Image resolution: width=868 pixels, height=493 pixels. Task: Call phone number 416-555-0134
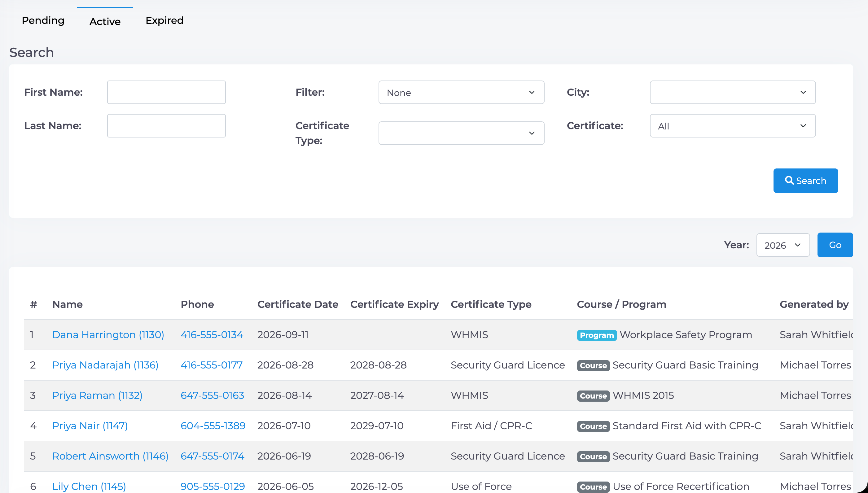[212, 334]
